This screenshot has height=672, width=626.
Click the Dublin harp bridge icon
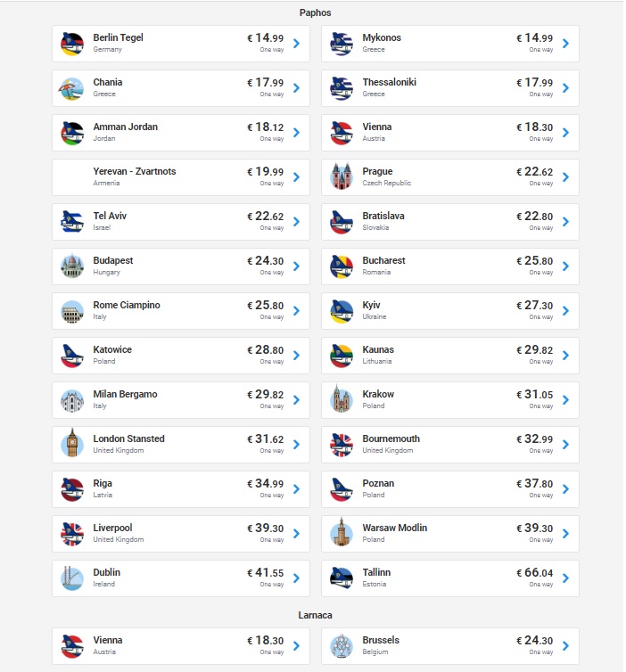pos(72,578)
